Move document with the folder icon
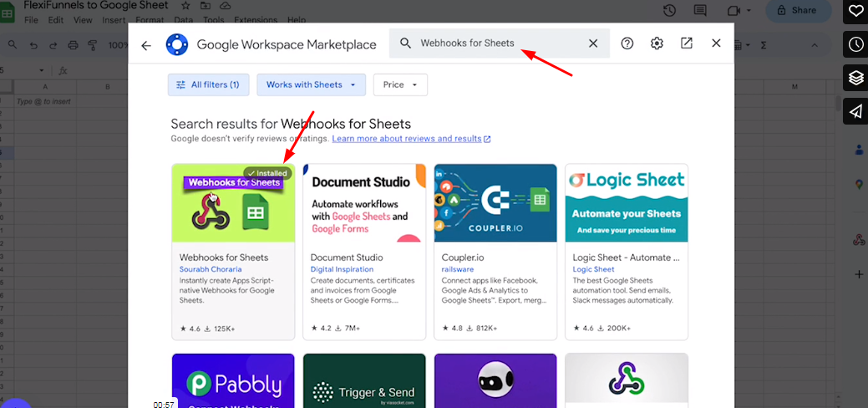 click(x=206, y=6)
